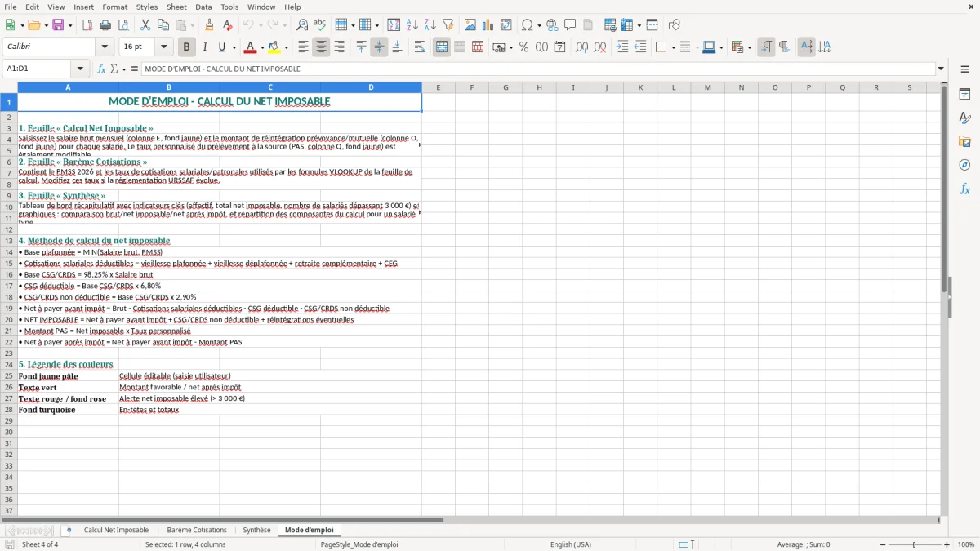Open the sidebar Gallery icon
Screen dimensions: 980x551
click(x=964, y=141)
